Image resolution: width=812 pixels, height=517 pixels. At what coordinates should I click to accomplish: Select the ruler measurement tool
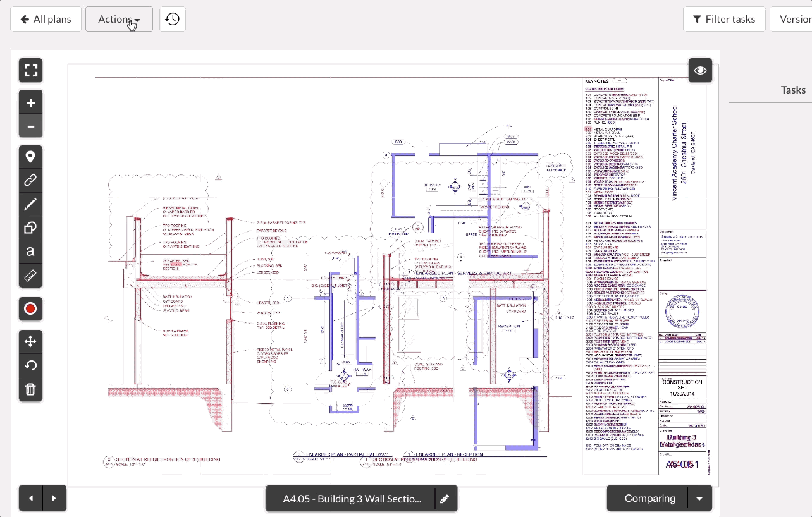[x=30, y=276]
